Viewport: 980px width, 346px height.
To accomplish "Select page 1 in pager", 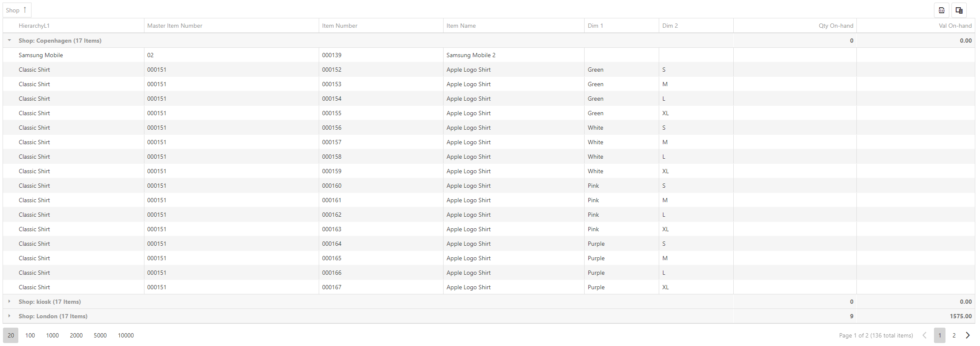I will [x=940, y=335].
